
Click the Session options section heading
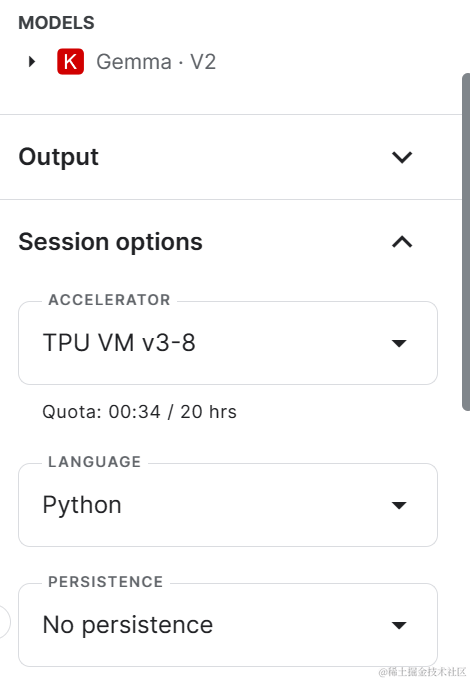tap(110, 242)
